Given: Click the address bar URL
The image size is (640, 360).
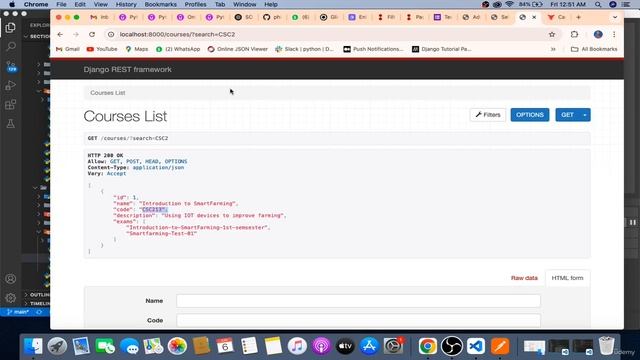Looking at the screenshot, I should point(177,34).
